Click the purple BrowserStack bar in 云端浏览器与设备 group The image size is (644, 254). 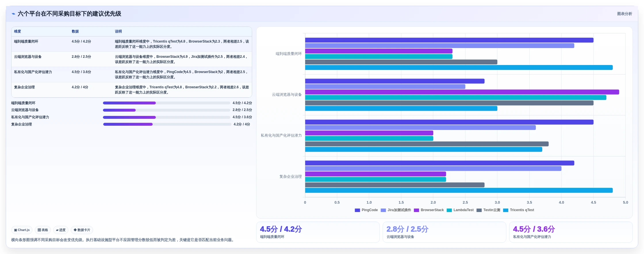(462, 92)
